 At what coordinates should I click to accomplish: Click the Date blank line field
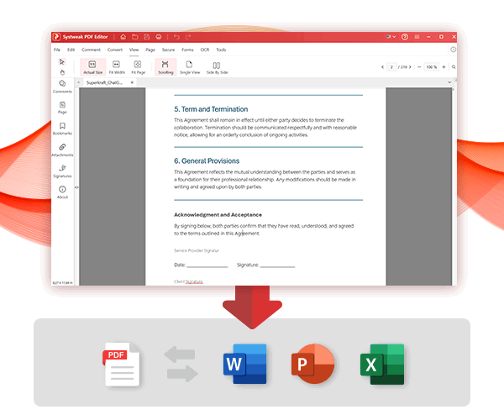tap(207, 265)
